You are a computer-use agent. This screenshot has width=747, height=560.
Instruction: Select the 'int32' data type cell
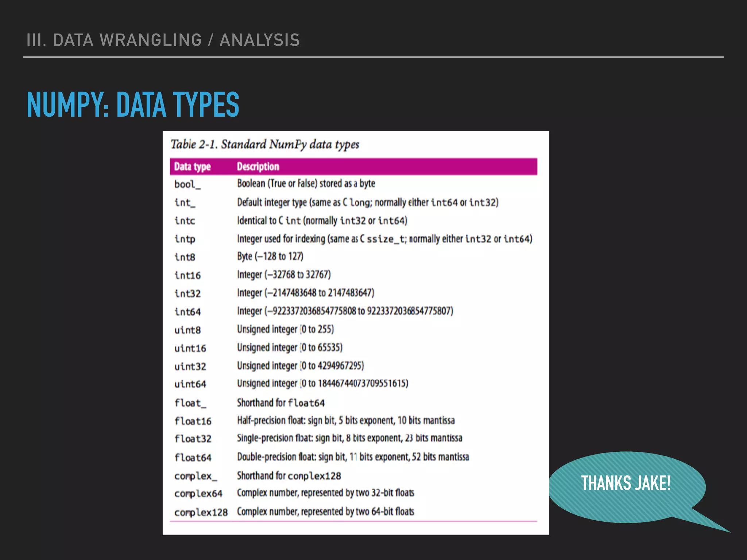tap(187, 293)
